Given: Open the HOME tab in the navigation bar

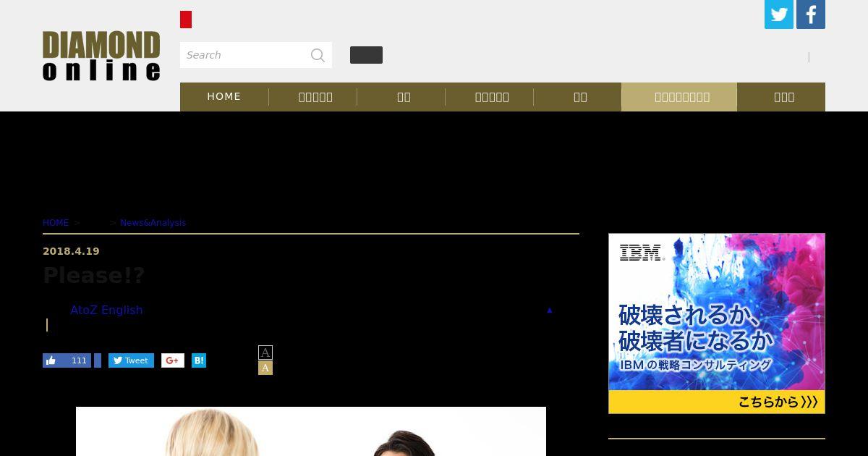Looking at the screenshot, I should [224, 97].
